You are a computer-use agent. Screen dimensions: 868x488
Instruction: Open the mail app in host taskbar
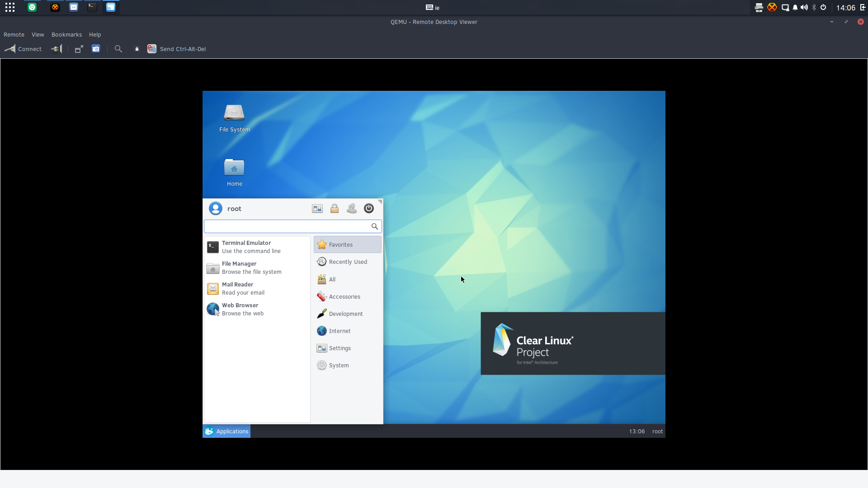pos(74,7)
